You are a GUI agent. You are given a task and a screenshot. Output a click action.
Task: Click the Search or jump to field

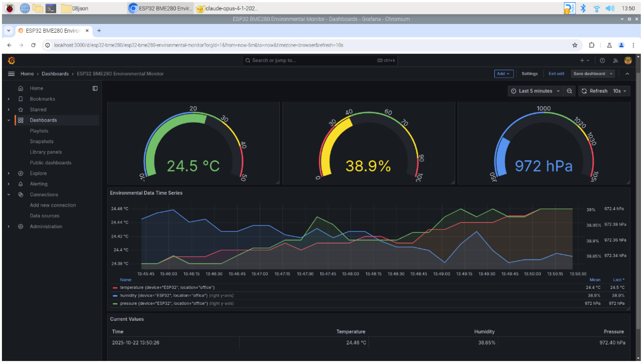313,61
